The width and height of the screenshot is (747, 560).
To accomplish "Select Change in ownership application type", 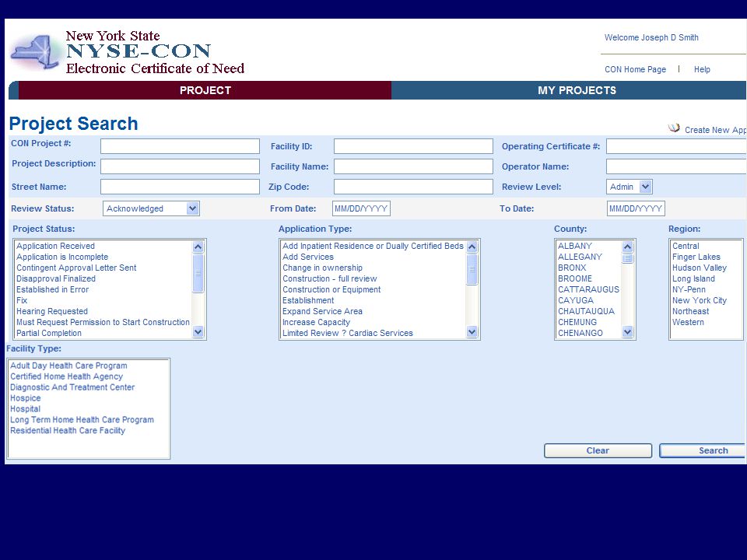I will click(x=322, y=268).
